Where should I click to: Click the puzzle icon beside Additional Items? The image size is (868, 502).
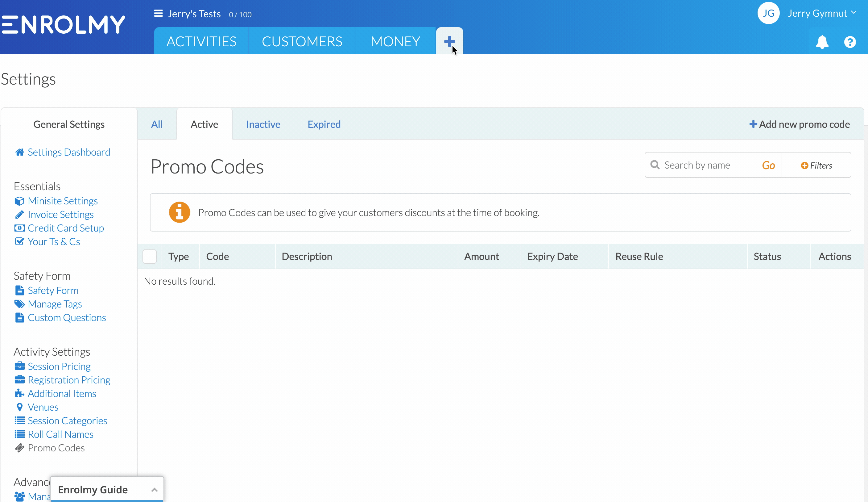(x=20, y=393)
